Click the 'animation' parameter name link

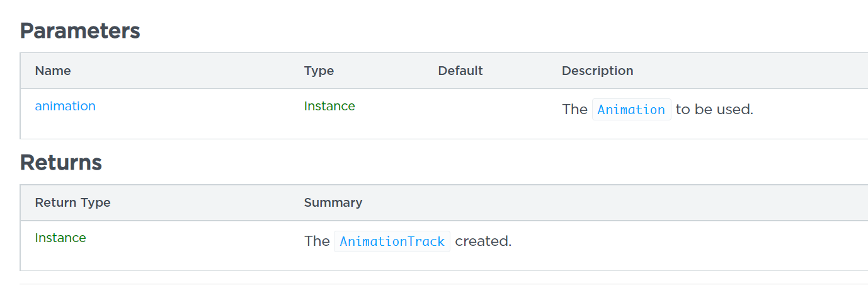65,106
